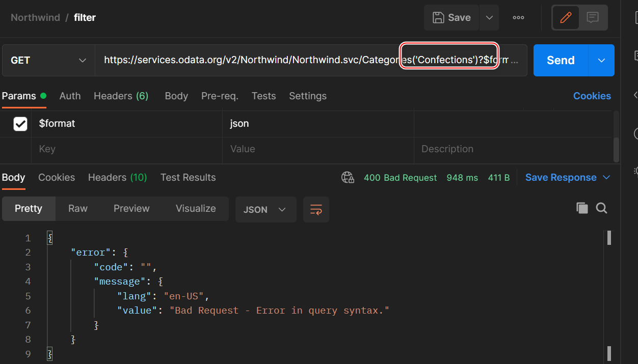Open the Test Results tab
Screen dimensions: 638x364
pos(188,177)
